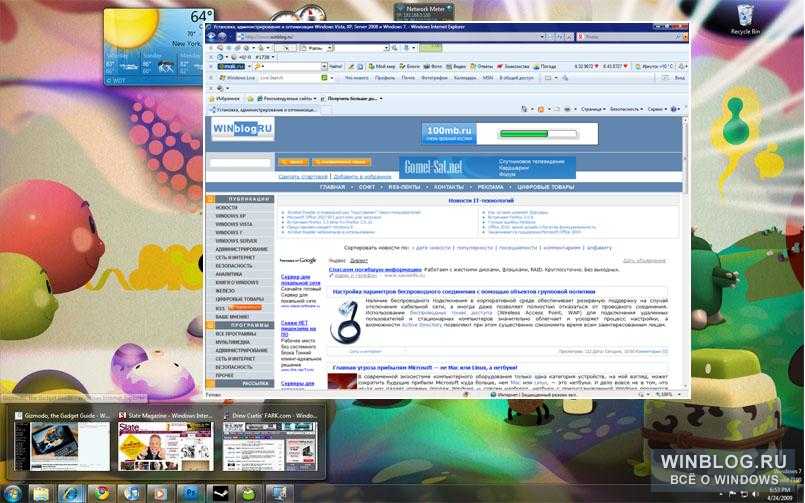This screenshot has height=503, width=805.
Task: Click Знакомства toolbar button
Action: click(x=513, y=67)
